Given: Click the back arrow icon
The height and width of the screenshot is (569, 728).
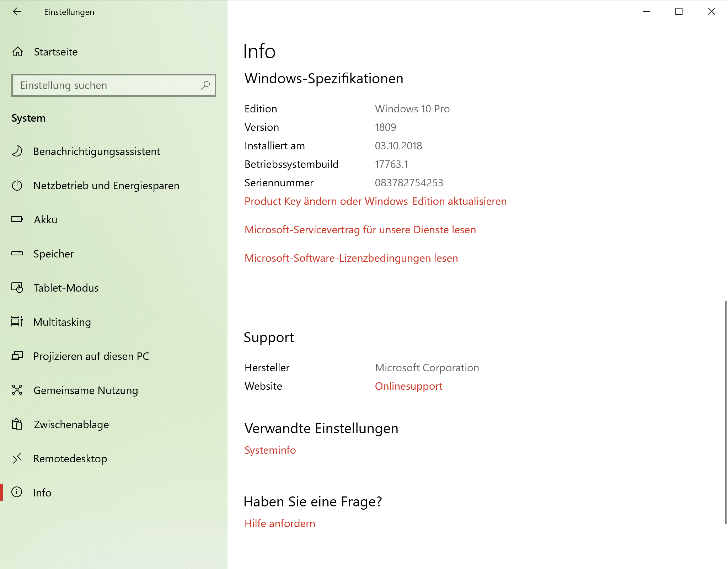Looking at the screenshot, I should point(17,12).
